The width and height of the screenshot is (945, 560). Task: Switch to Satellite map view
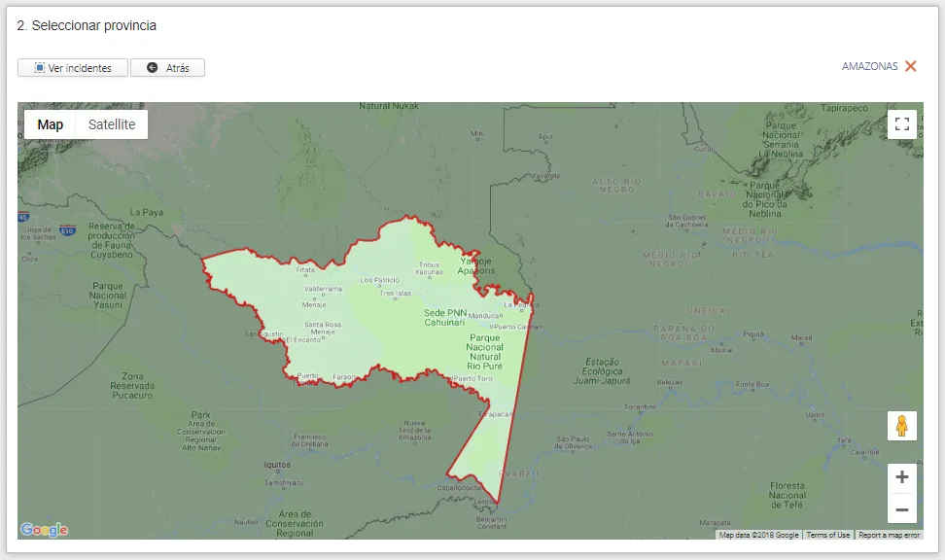112,124
